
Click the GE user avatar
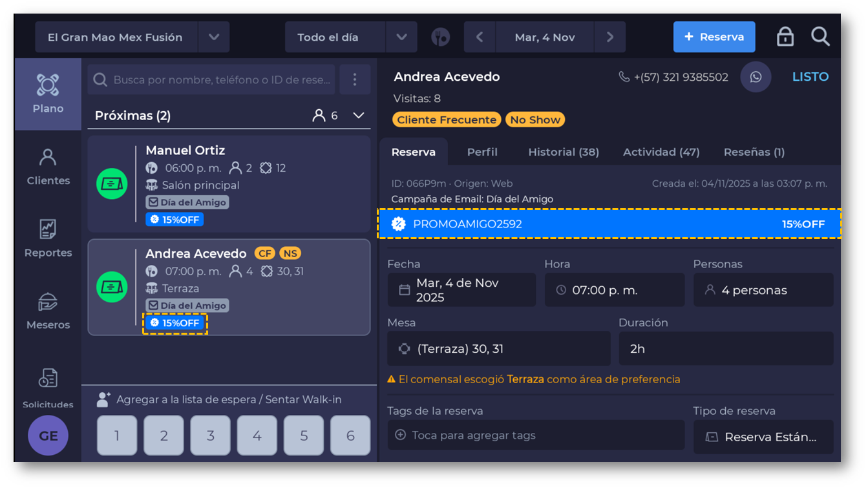click(x=48, y=435)
